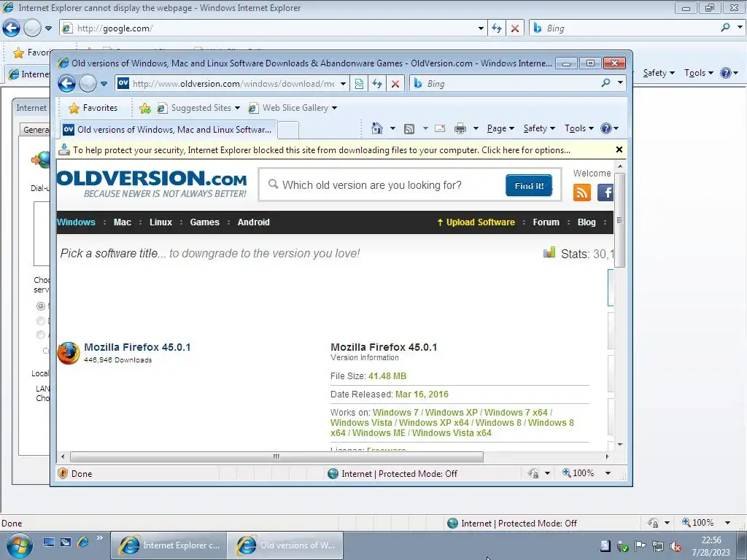The width and height of the screenshot is (747, 560).
Task: Open the Help icon in front window toolbar
Action: coord(606,128)
